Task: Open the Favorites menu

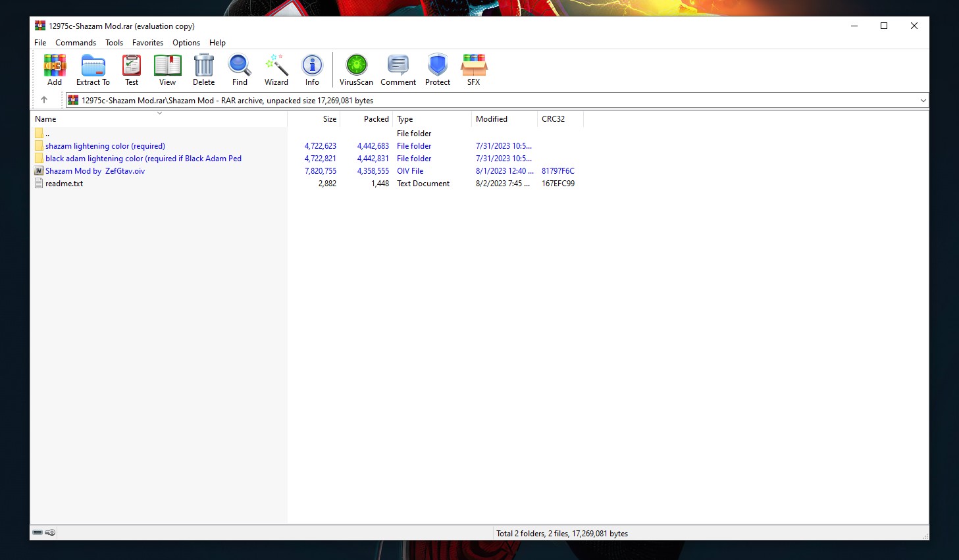Action: [x=147, y=42]
